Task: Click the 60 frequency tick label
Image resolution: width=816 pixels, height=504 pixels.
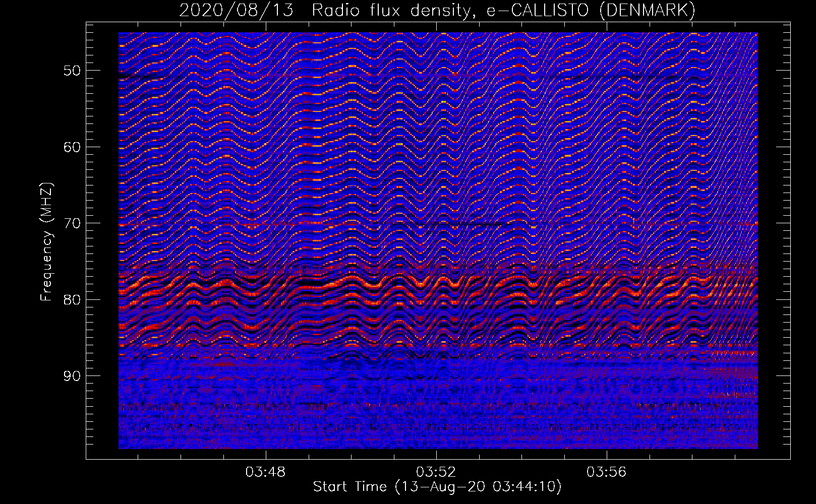Action: tap(72, 147)
